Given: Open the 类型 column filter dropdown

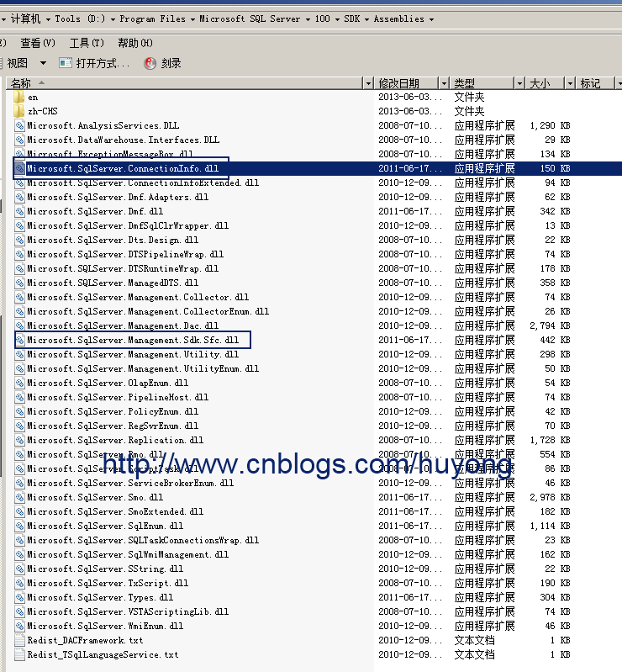Looking at the screenshot, I should (519, 83).
